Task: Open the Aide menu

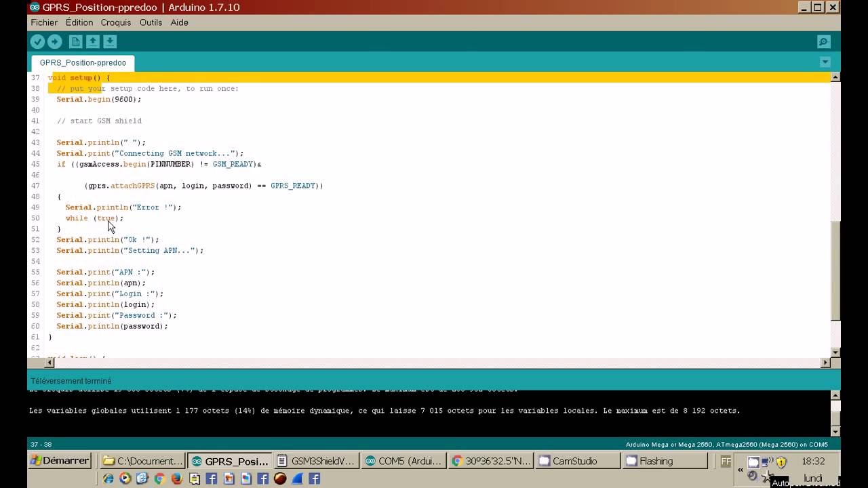Action: pyautogui.click(x=179, y=22)
